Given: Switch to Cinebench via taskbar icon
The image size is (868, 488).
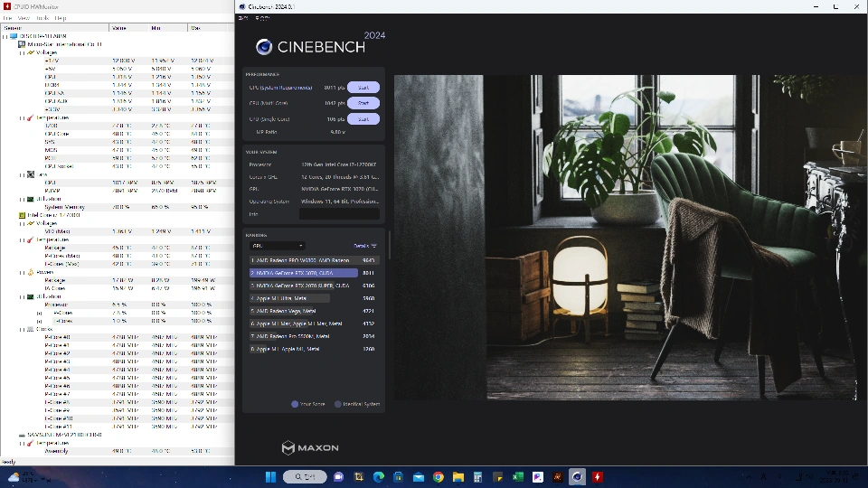Looking at the screenshot, I should pos(578,477).
